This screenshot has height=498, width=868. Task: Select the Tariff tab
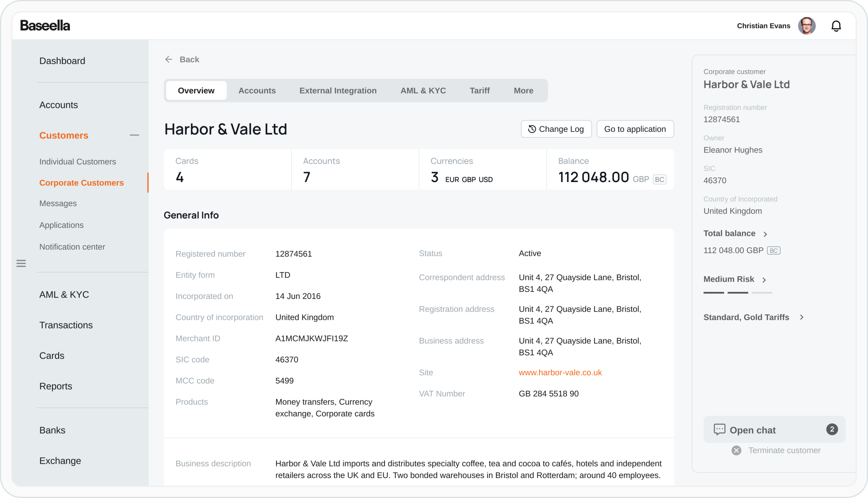[479, 91]
